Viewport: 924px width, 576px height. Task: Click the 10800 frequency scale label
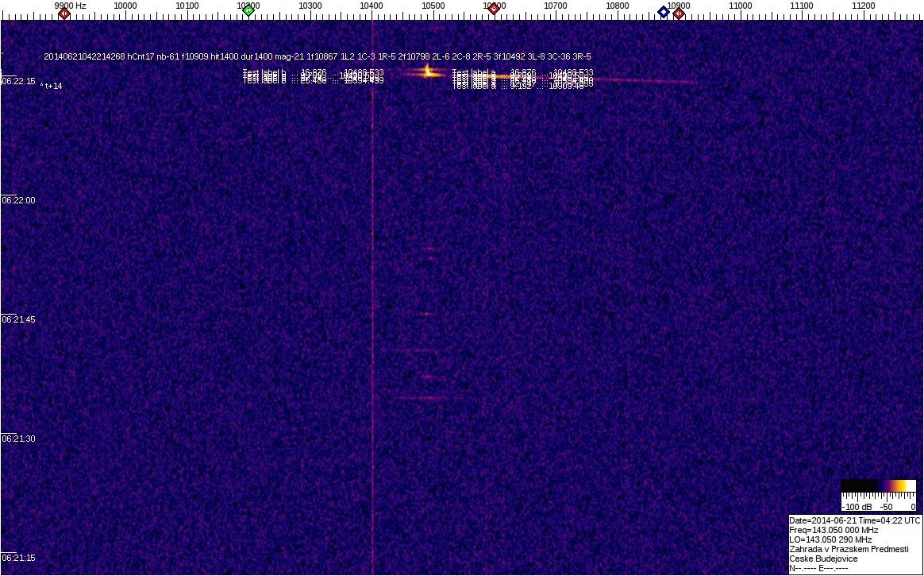[x=617, y=6]
